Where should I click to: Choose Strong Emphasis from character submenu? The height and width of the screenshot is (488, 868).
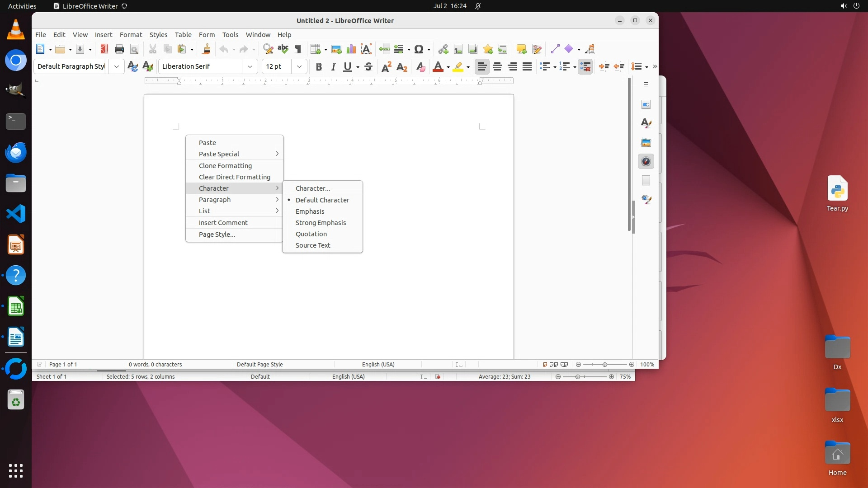tap(321, 223)
